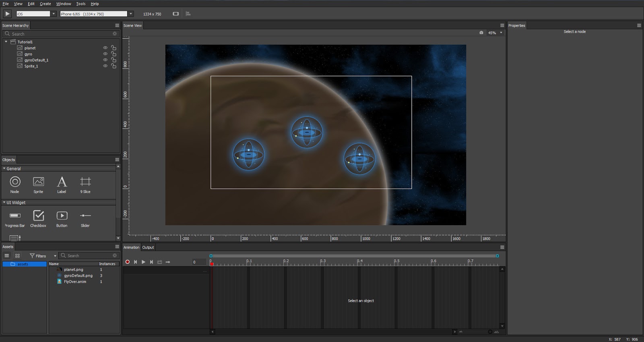
Task: Click the arrow icon beside loop button
Action: [x=168, y=262]
